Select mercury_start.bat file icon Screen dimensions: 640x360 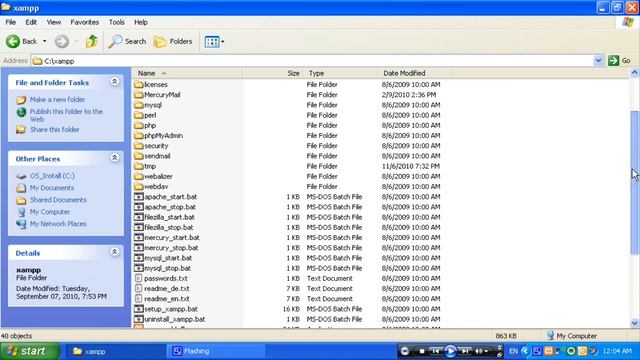pos(139,238)
